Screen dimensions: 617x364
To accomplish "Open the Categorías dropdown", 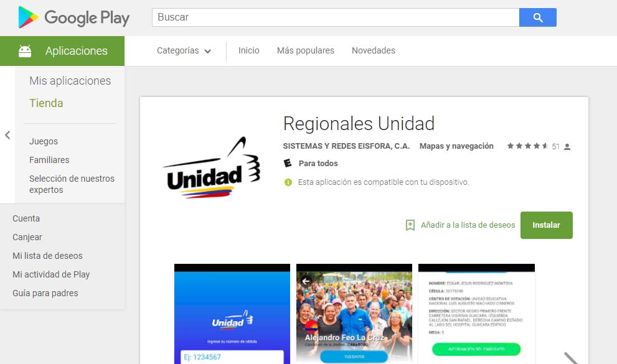I will coord(184,51).
